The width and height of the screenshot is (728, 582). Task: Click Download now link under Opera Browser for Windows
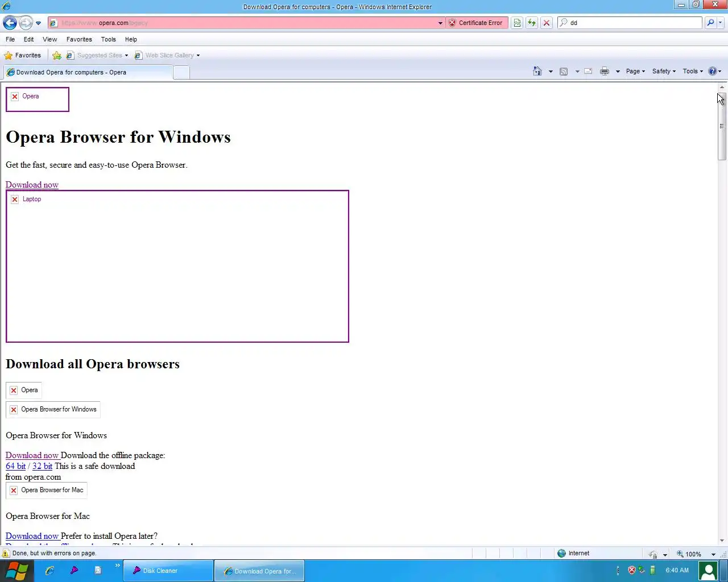[32, 455]
